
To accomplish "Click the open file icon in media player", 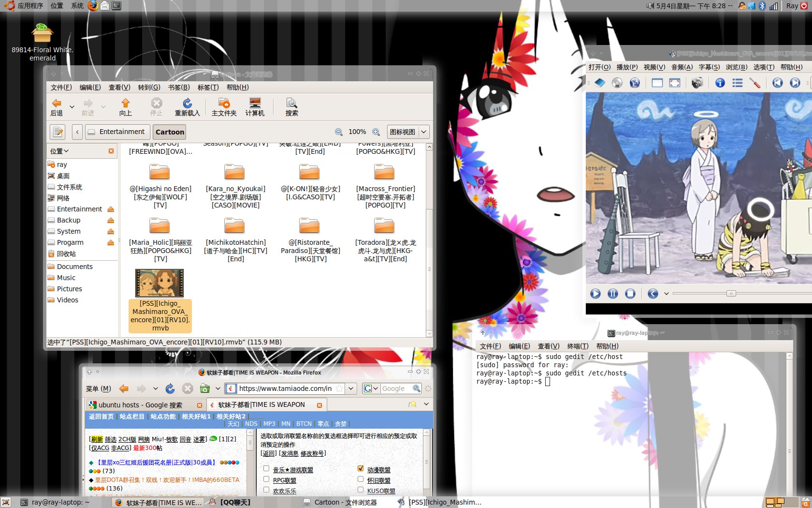I will 600,83.
